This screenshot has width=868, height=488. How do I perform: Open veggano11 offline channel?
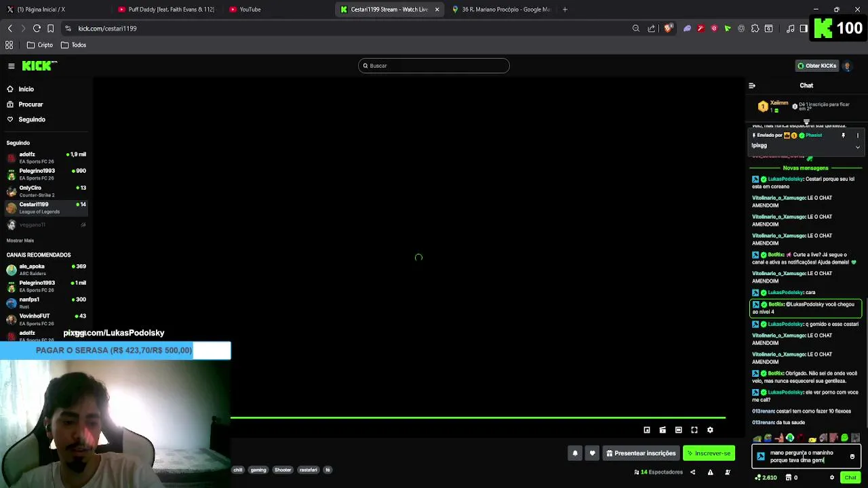pos(46,224)
